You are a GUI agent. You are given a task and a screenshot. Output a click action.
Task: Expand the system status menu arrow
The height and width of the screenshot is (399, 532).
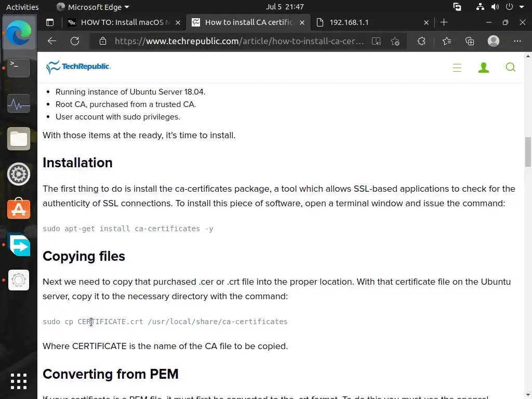[x=522, y=7]
